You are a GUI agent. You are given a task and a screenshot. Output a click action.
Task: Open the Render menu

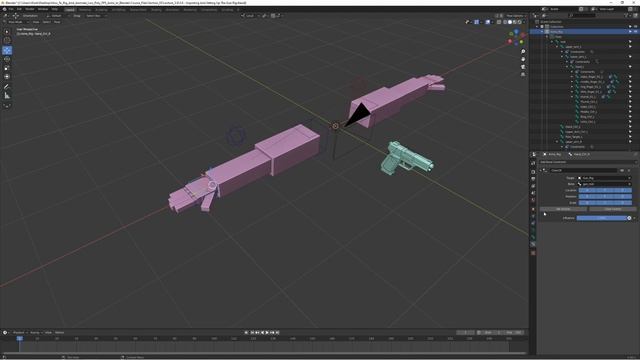coord(30,9)
